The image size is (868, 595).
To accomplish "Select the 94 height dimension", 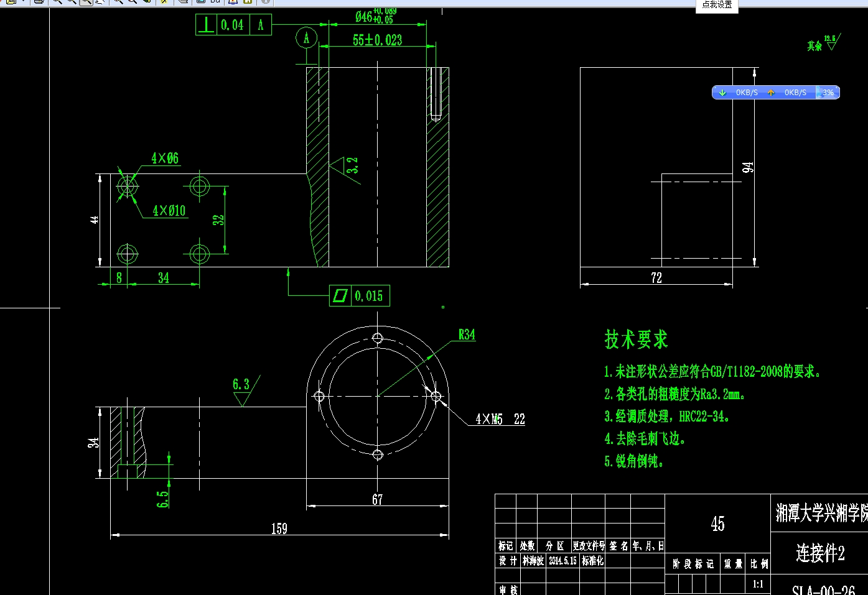I will [x=748, y=167].
